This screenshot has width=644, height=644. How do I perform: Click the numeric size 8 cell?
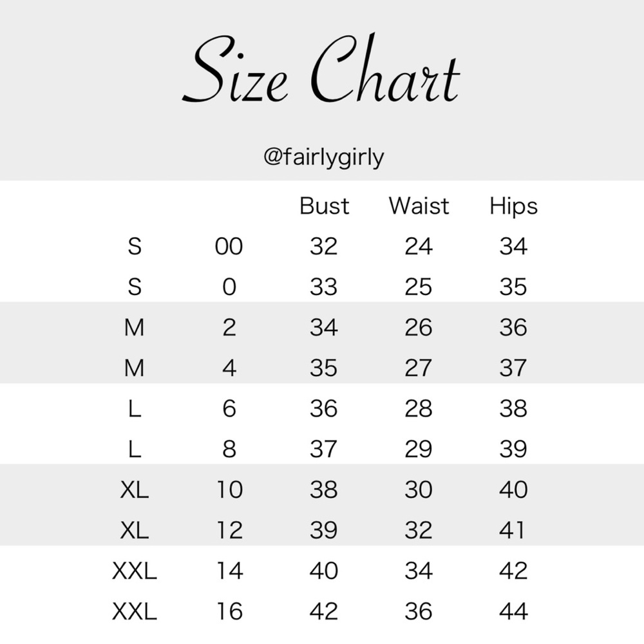click(229, 450)
